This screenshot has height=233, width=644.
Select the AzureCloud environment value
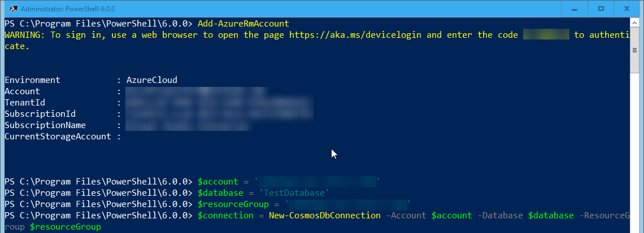point(151,80)
